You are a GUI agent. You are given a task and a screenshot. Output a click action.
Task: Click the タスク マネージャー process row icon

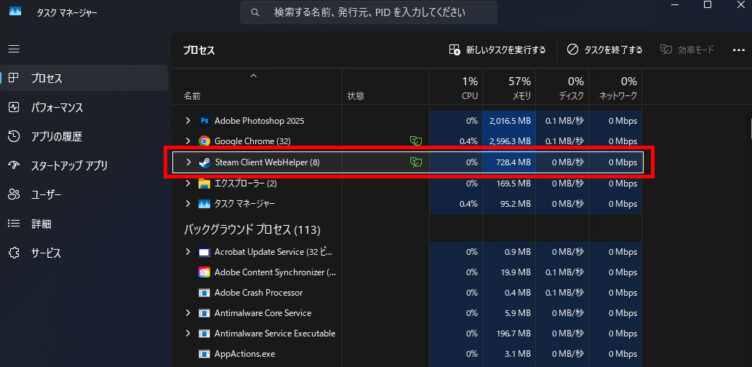204,204
